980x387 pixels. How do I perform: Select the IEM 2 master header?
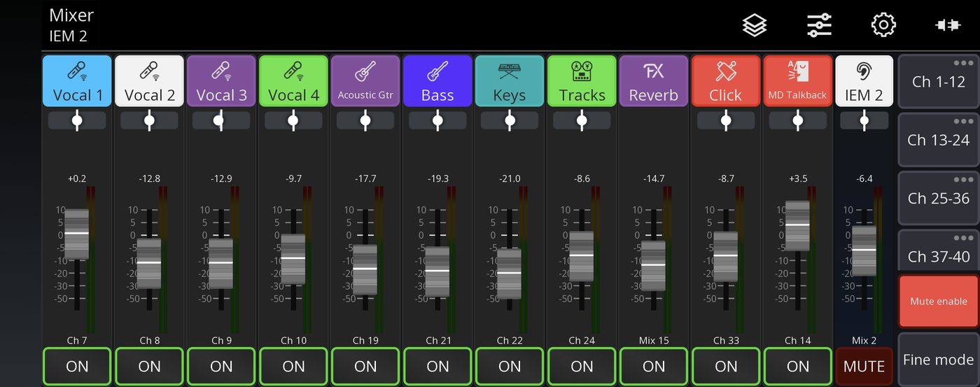click(864, 81)
